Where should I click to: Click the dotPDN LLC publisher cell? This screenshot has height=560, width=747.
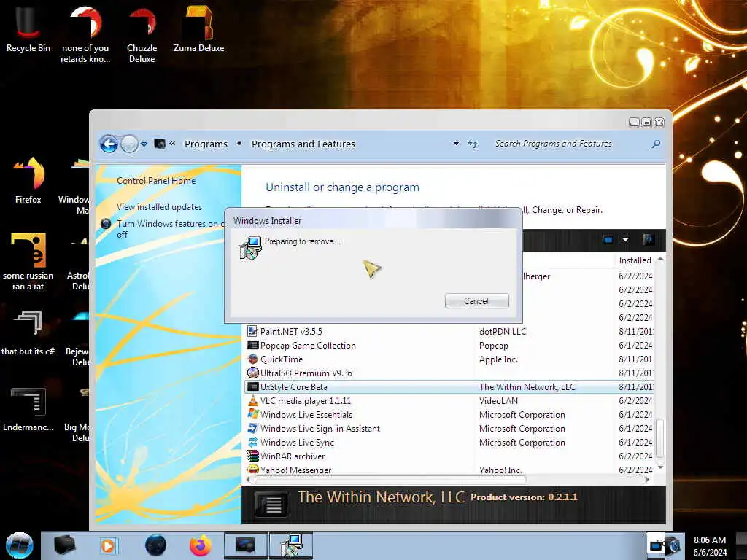(503, 332)
